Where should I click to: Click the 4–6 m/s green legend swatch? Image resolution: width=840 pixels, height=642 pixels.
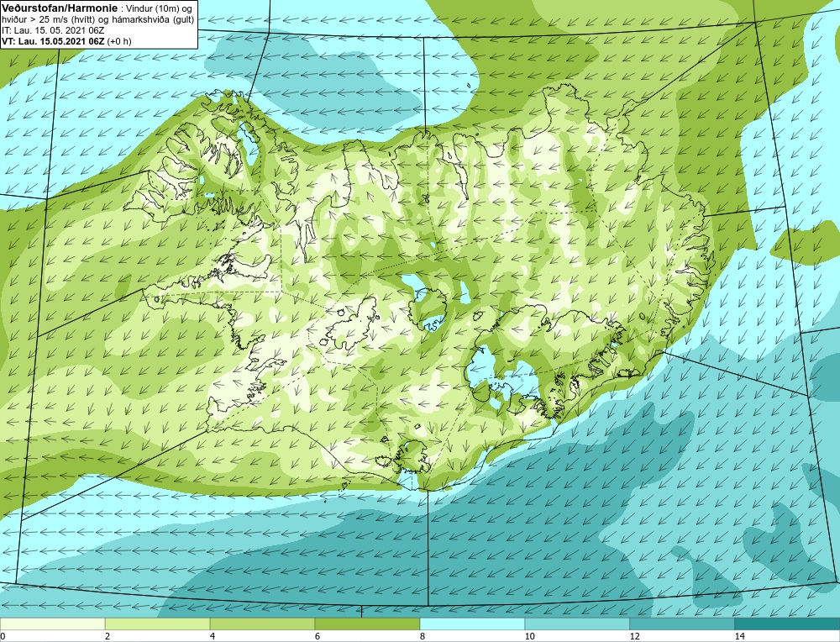(262, 624)
